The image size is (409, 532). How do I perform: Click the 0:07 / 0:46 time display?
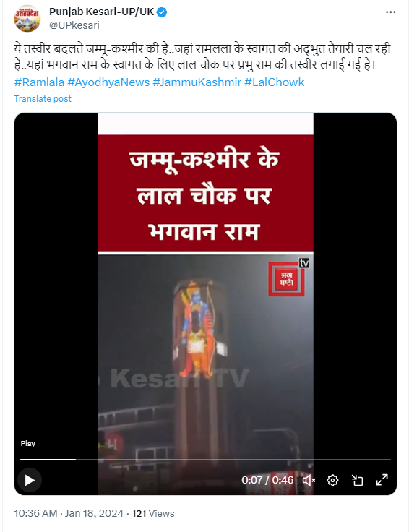(x=267, y=480)
